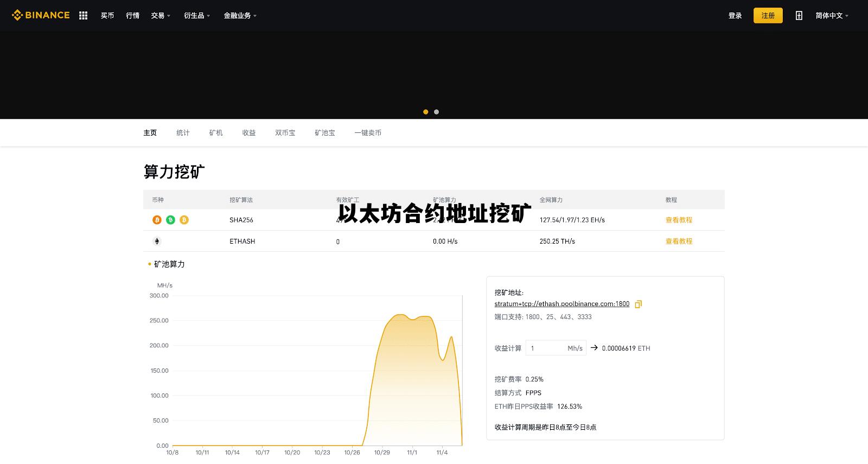Click the 250.25 TH/s network hashrate
This screenshot has height=464, width=868.
pos(557,241)
